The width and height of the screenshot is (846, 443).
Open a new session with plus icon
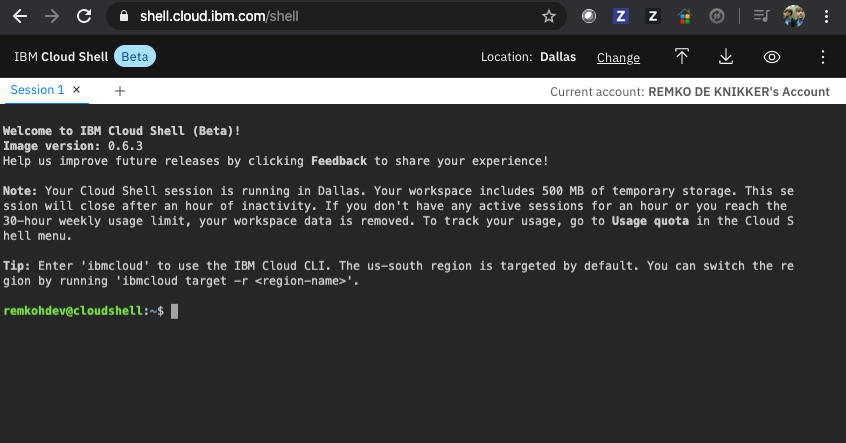coord(120,91)
